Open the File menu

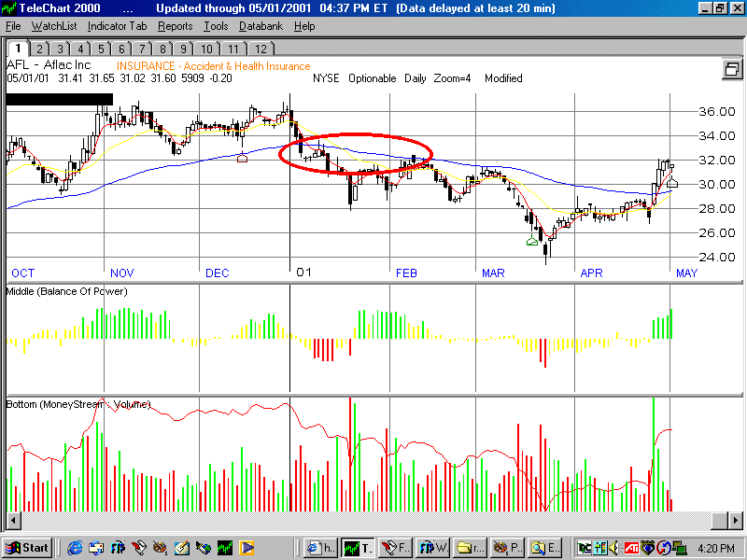click(x=13, y=26)
